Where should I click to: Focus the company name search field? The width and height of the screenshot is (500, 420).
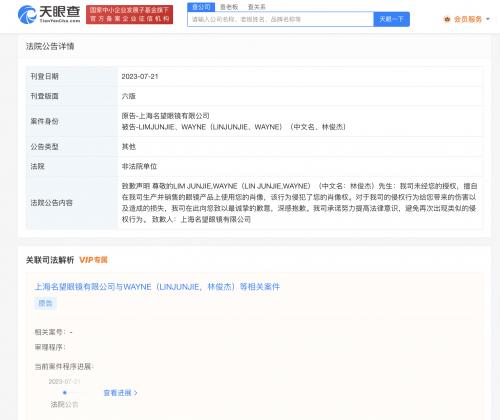click(280, 19)
